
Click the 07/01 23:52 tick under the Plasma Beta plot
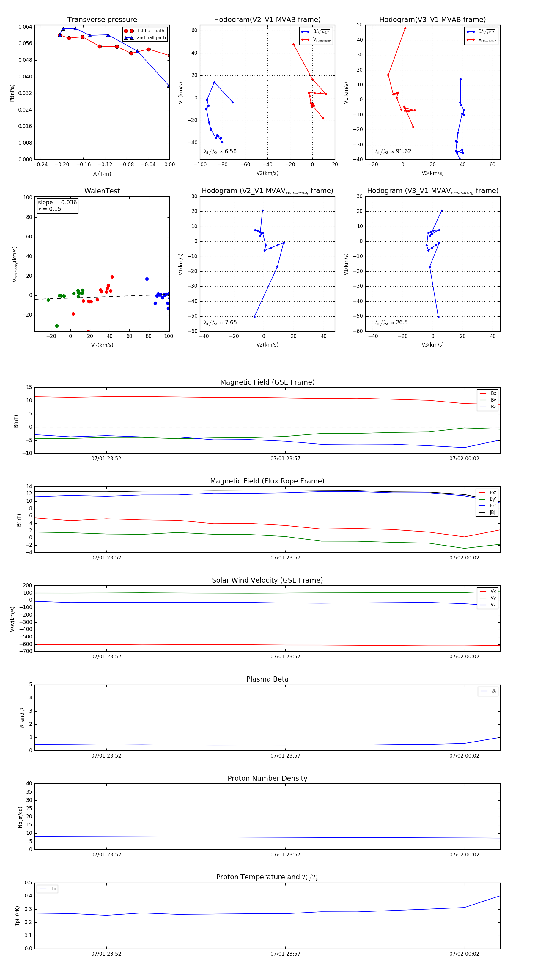click(x=106, y=756)
